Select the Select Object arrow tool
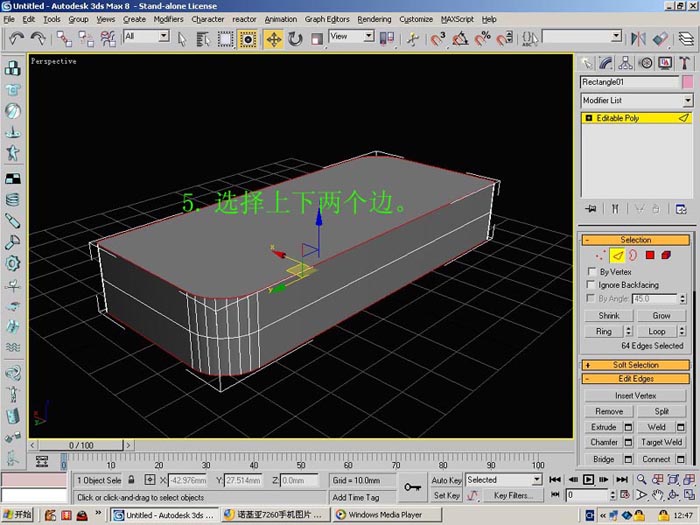 [x=182, y=39]
